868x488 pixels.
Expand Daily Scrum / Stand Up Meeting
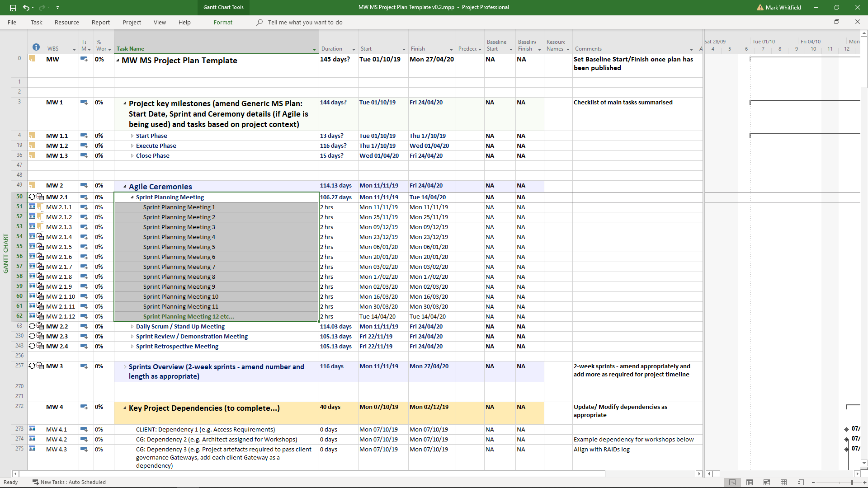pyautogui.click(x=132, y=327)
